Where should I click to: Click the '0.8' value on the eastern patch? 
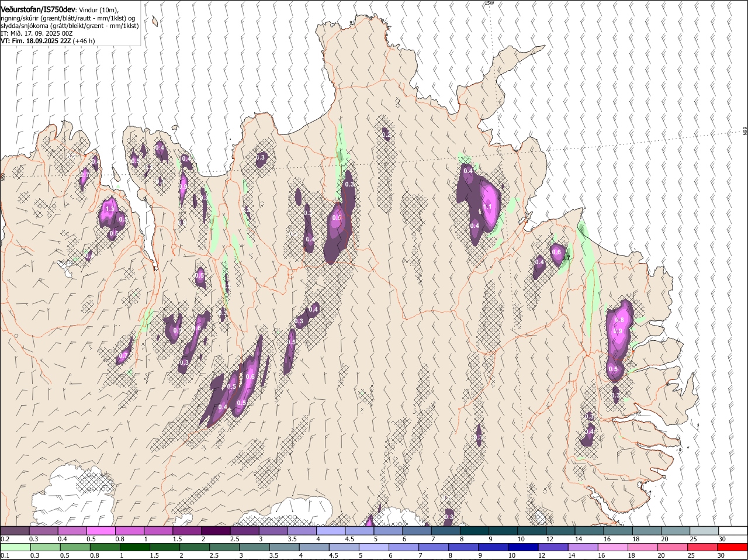[x=620, y=320]
